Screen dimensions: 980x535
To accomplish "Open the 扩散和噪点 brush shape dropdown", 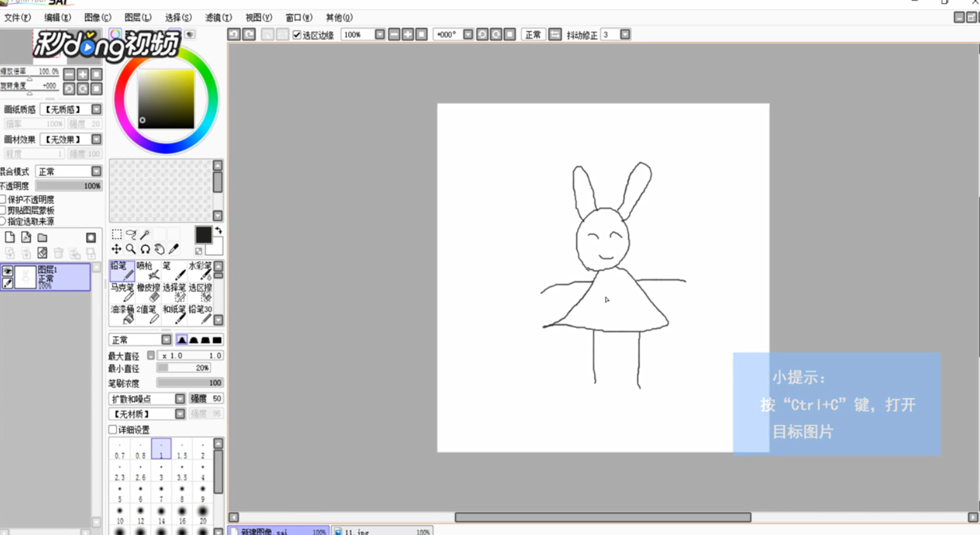I will pyautogui.click(x=180, y=398).
